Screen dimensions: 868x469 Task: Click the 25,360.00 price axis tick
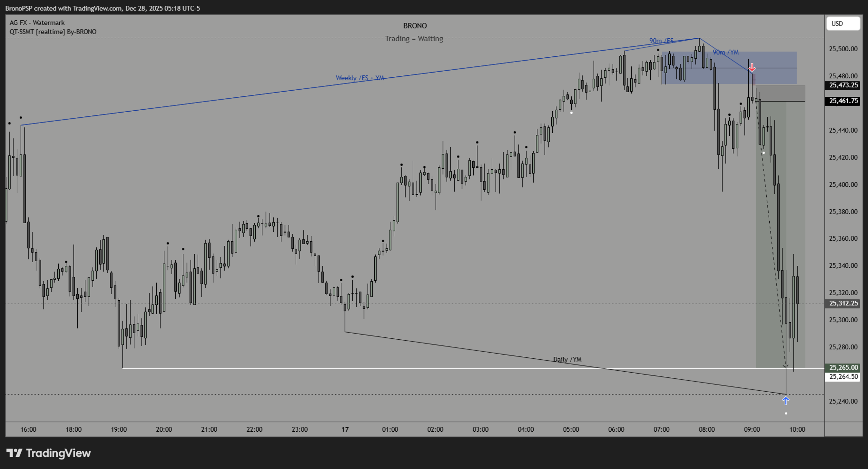click(843, 239)
